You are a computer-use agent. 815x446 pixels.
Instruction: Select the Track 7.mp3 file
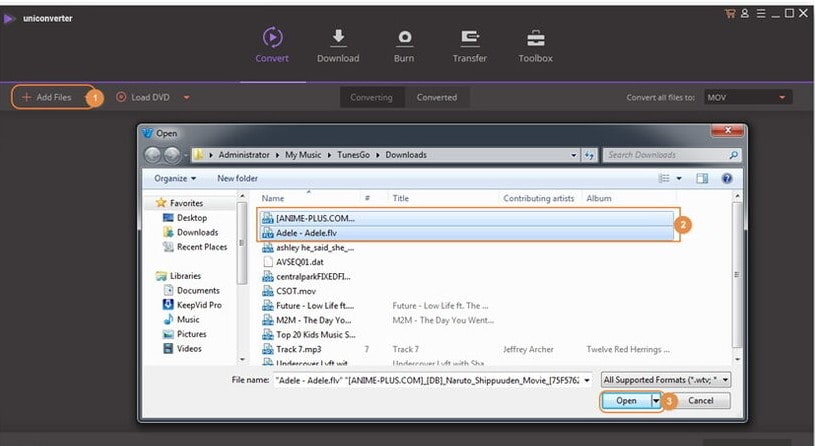pos(292,350)
